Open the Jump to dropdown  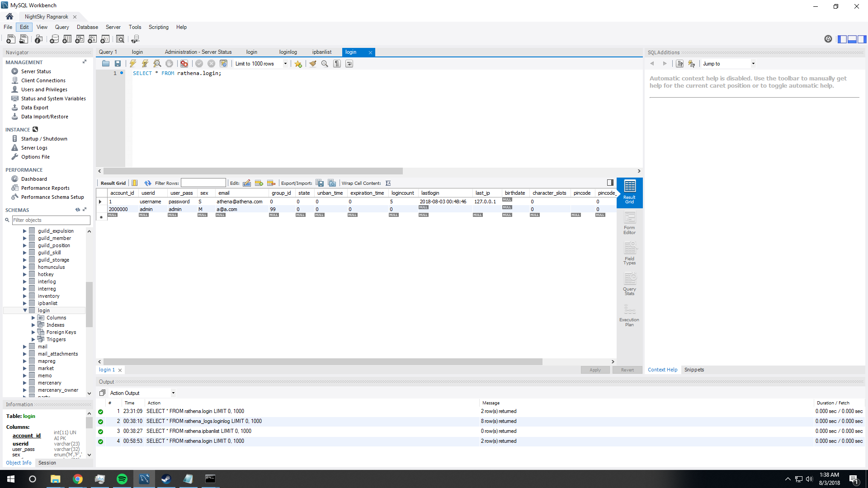pyautogui.click(x=753, y=64)
